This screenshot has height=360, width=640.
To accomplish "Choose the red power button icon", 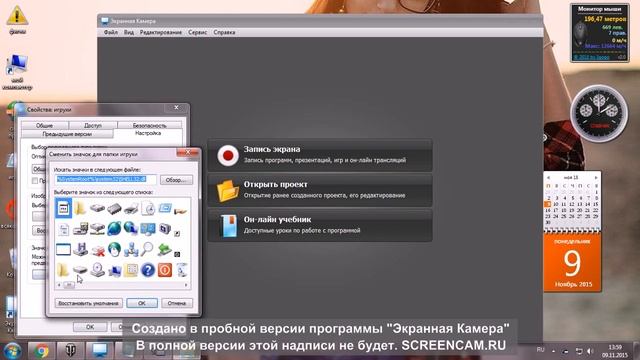I will (x=164, y=270).
